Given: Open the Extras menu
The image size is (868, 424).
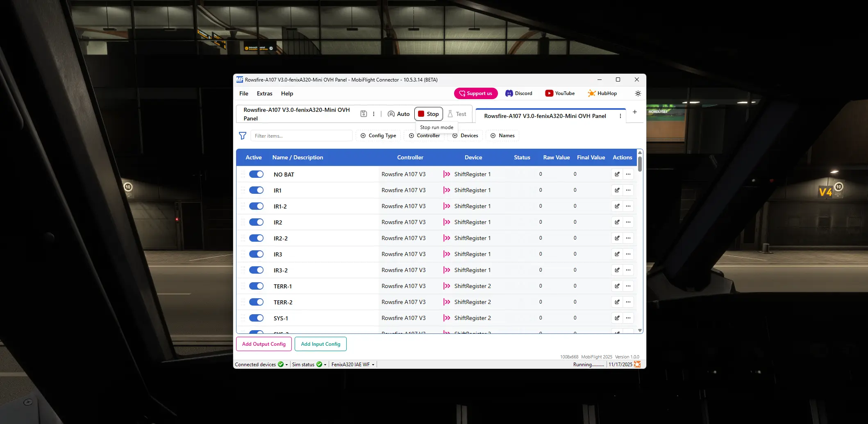Looking at the screenshot, I should point(264,93).
